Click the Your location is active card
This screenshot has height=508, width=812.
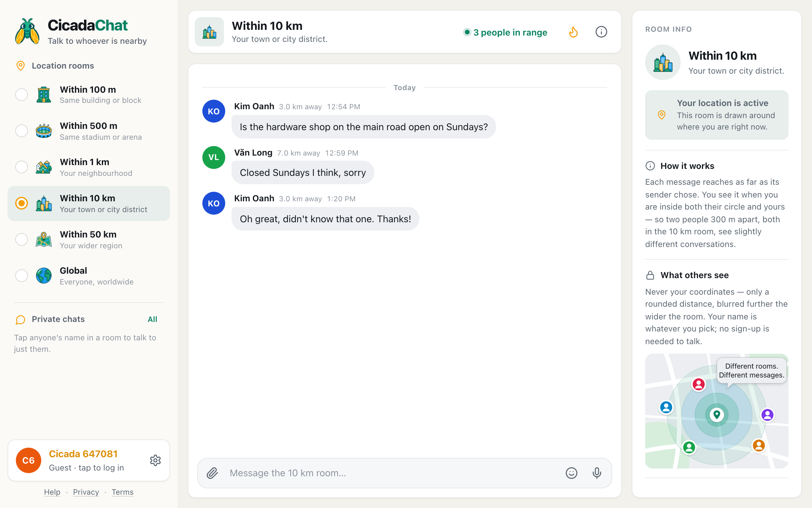[717, 115]
